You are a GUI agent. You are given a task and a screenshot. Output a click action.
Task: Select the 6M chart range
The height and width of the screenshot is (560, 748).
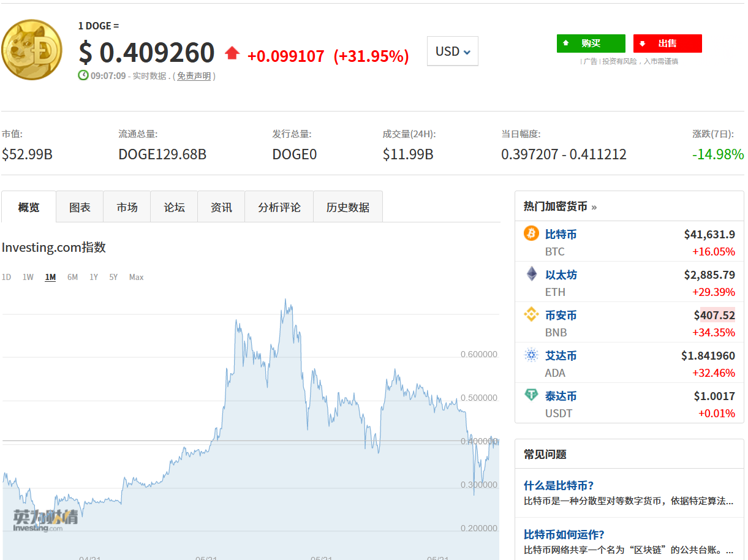[x=72, y=277]
